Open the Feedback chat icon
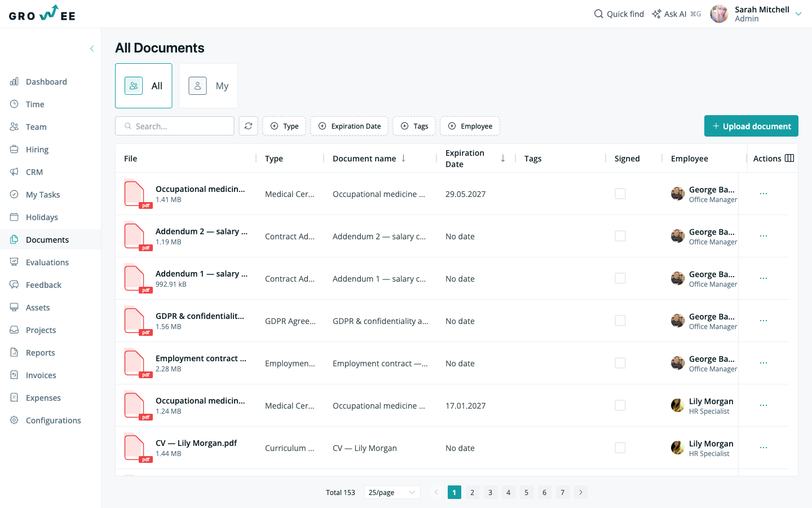The width and height of the screenshot is (812, 508). (x=14, y=285)
